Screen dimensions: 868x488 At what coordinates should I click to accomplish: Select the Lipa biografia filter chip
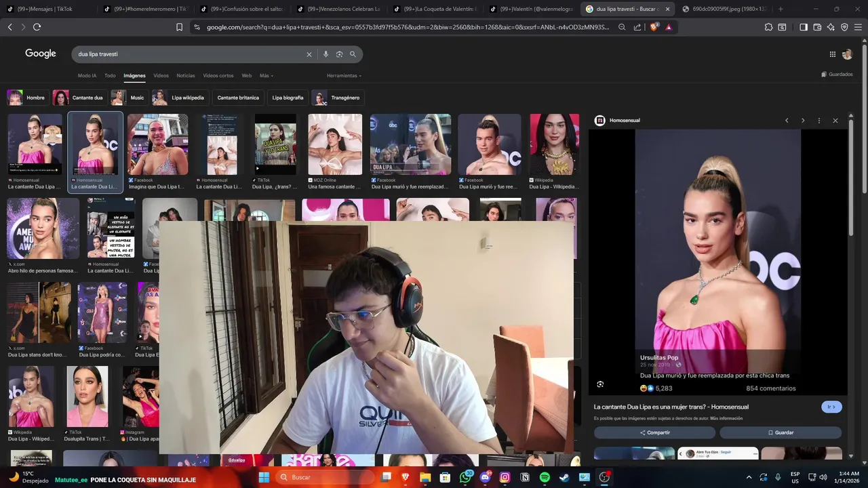(x=288, y=98)
